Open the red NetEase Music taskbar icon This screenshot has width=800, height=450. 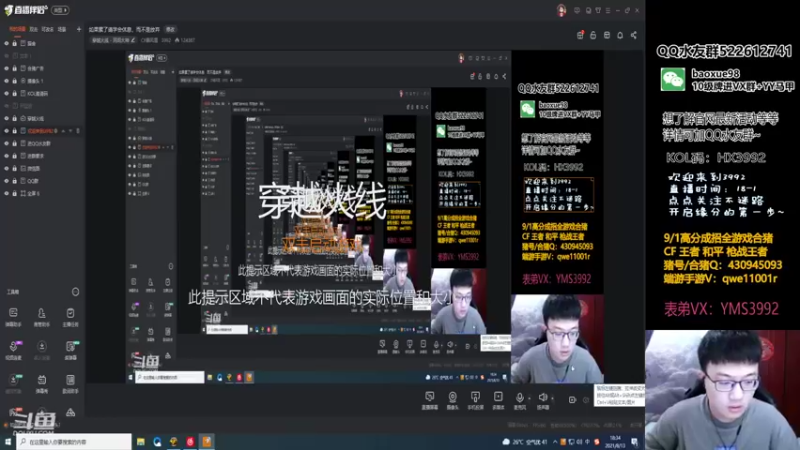(x=190, y=442)
